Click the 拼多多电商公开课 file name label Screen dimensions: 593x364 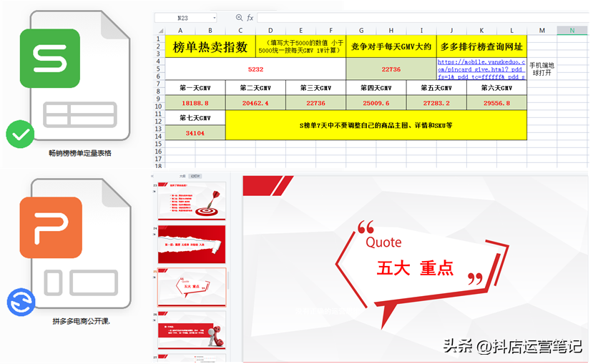81,321
